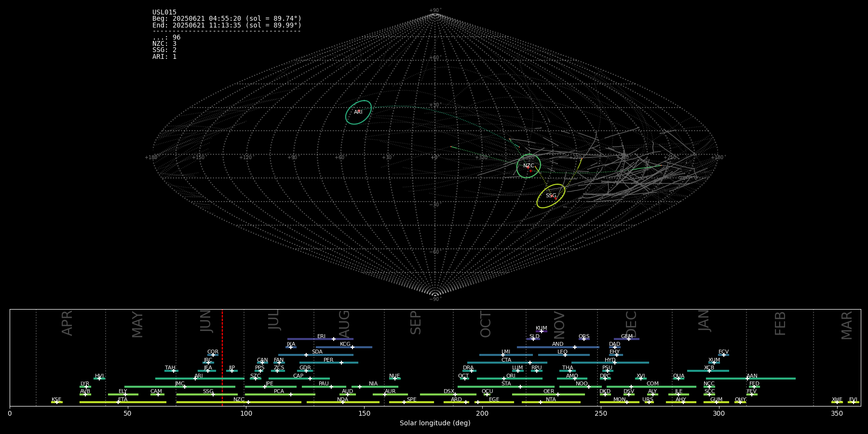
Task: Click the NOO shower label in timeline
Action: (582, 384)
